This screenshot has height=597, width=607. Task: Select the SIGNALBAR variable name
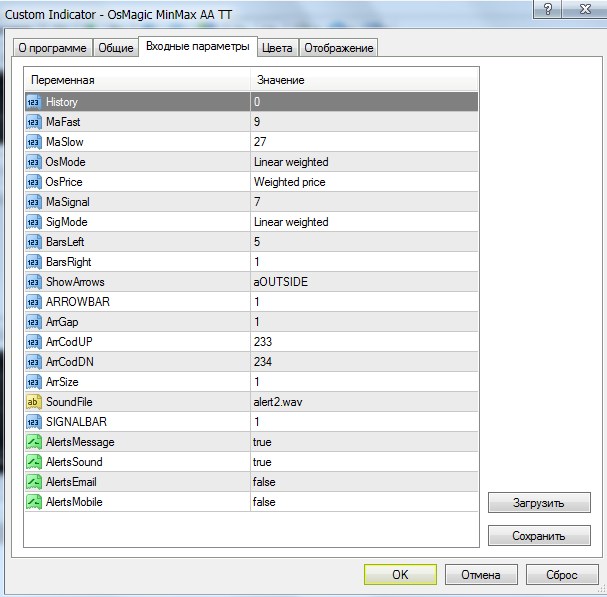point(76,422)
